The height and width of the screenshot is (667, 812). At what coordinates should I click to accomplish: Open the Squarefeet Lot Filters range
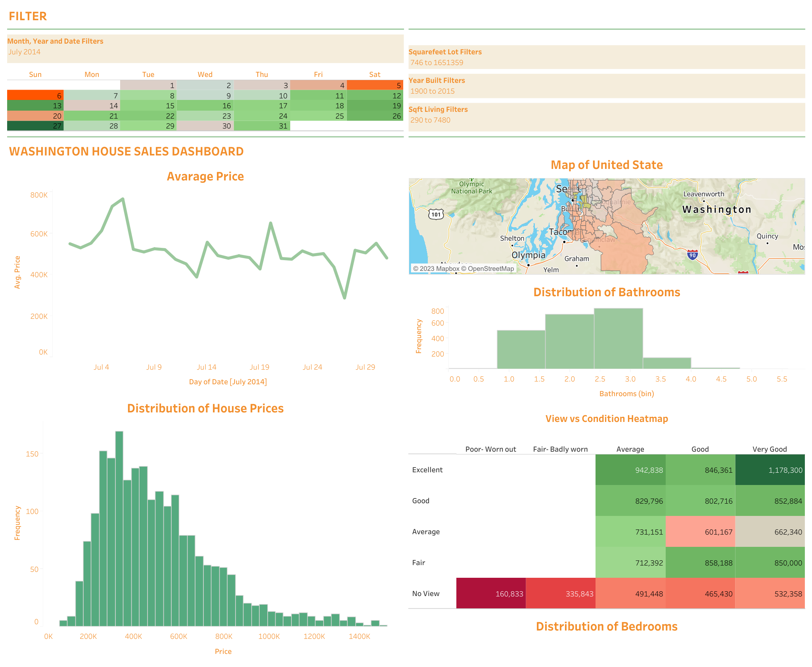[437, 63]
